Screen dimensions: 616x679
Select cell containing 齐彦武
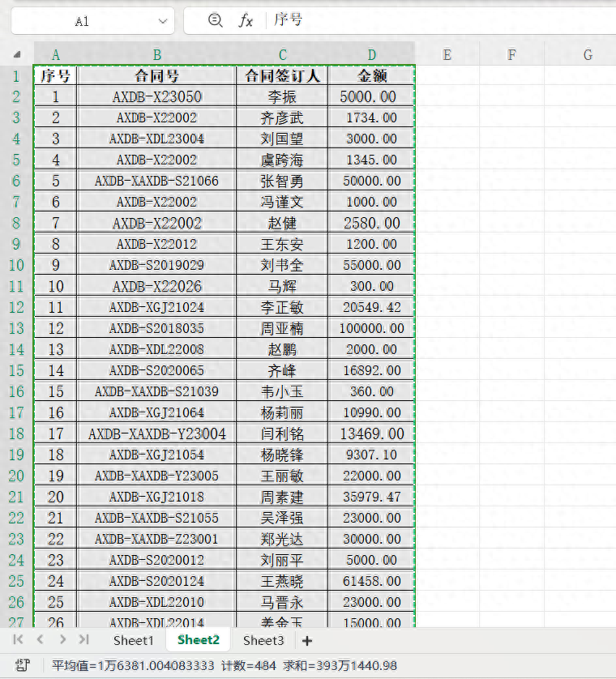pyautogui.click(x=282, y=117)
